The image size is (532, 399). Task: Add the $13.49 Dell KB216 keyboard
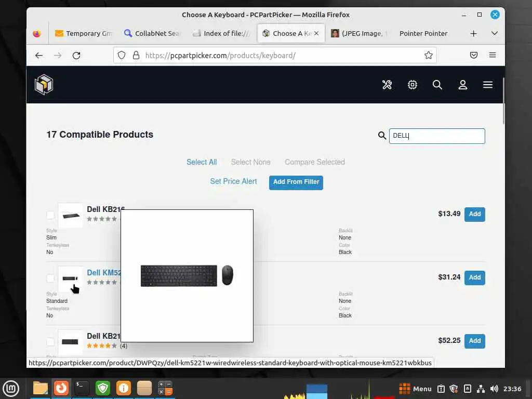(x=475, y=214)
